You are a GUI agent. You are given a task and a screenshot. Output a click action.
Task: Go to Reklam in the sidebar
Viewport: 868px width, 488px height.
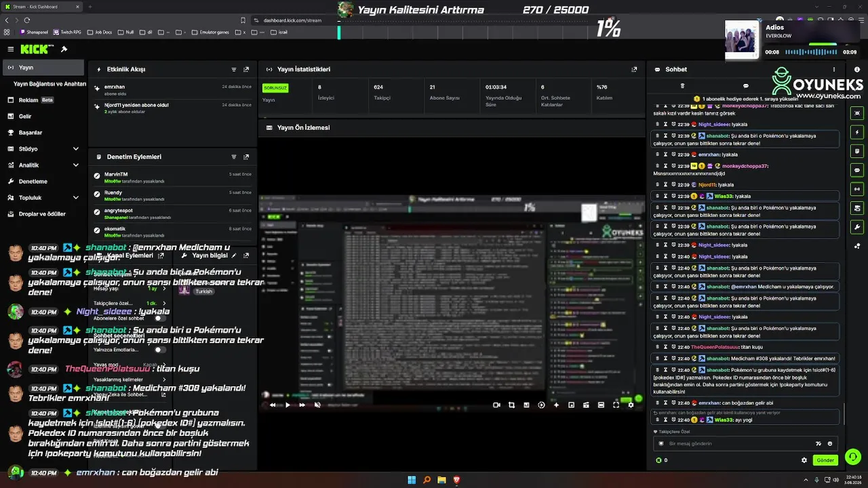pos(43,100)
